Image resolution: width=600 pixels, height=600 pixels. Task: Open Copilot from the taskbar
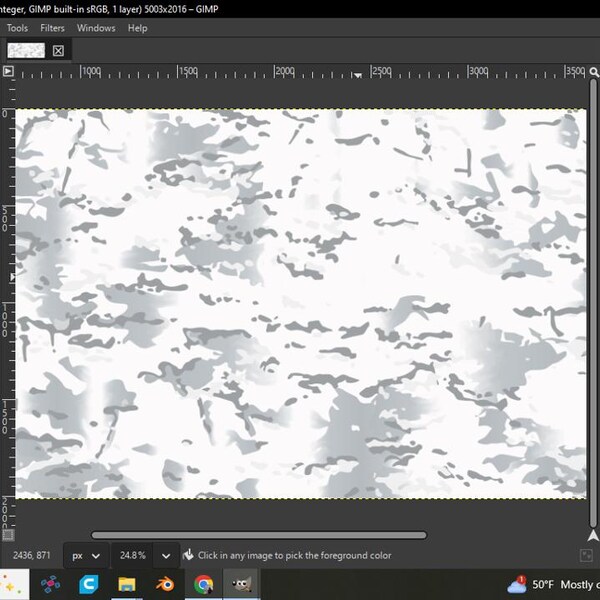click(12, 584)
